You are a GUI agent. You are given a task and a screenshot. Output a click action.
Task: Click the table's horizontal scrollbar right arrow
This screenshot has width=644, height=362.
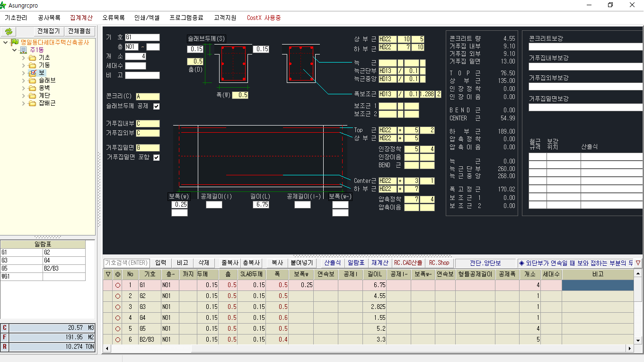click(x=629, y=348)
